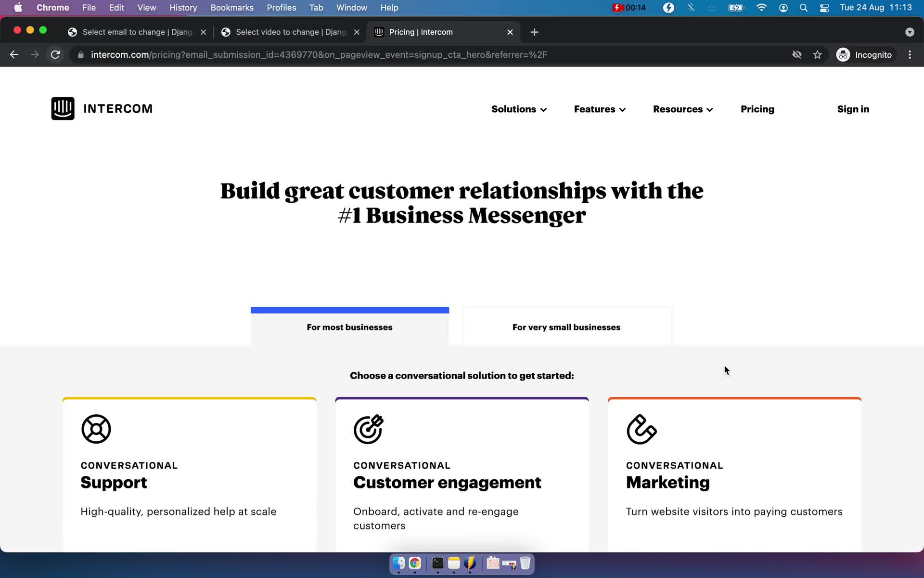Click the Incognito profile icon
This screenshot has width=924, height=578.
point(843,54)
